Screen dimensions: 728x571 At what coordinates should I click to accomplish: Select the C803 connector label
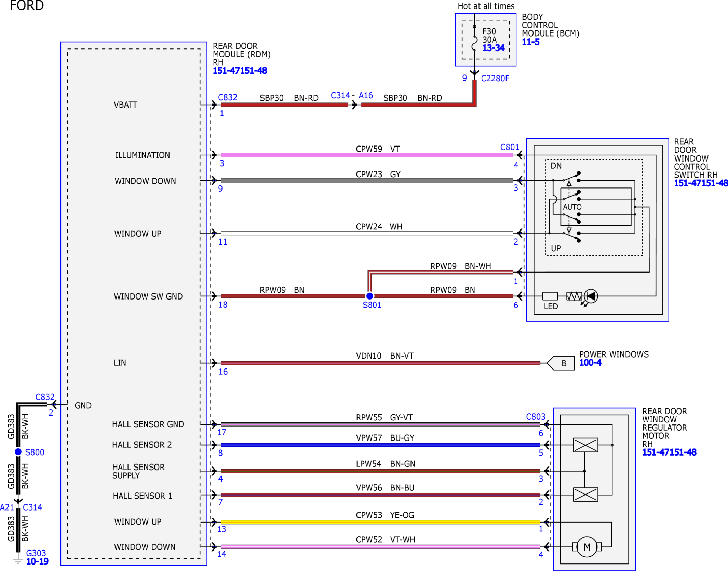[536, 417]
